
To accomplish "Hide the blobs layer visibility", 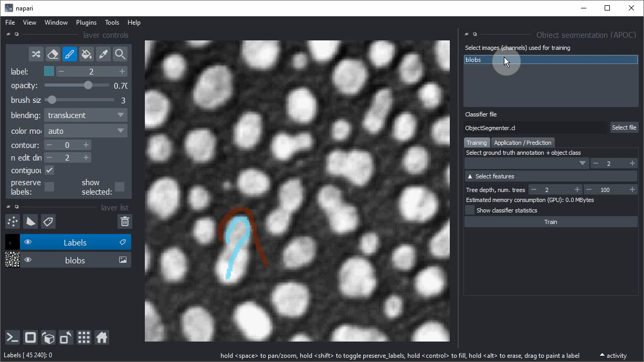I will tap(28, 260).
